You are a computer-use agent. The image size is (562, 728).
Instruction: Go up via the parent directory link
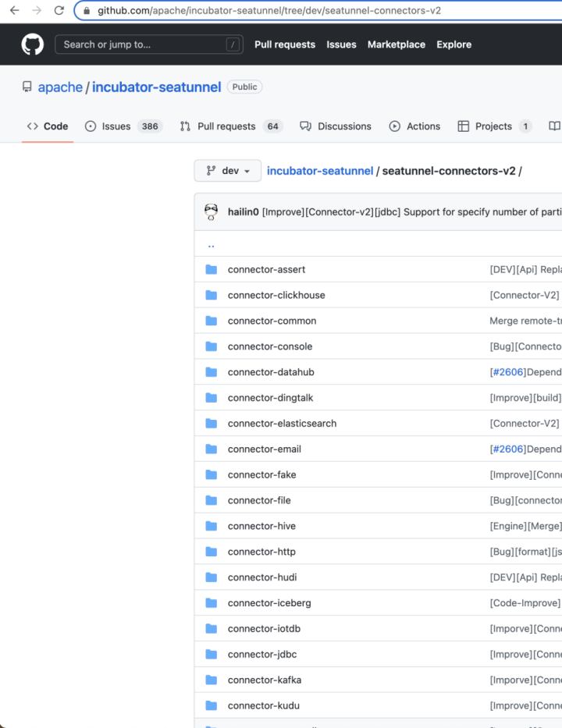click(x=211, y=244)
